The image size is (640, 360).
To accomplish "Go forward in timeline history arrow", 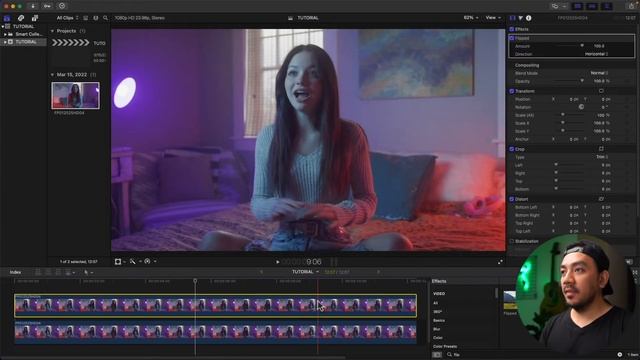I will click(x=378, y=272).
